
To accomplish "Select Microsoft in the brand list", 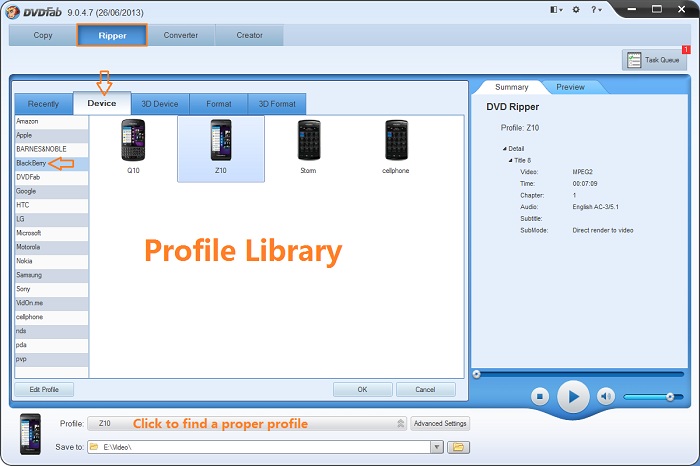I will pos(51,233).
